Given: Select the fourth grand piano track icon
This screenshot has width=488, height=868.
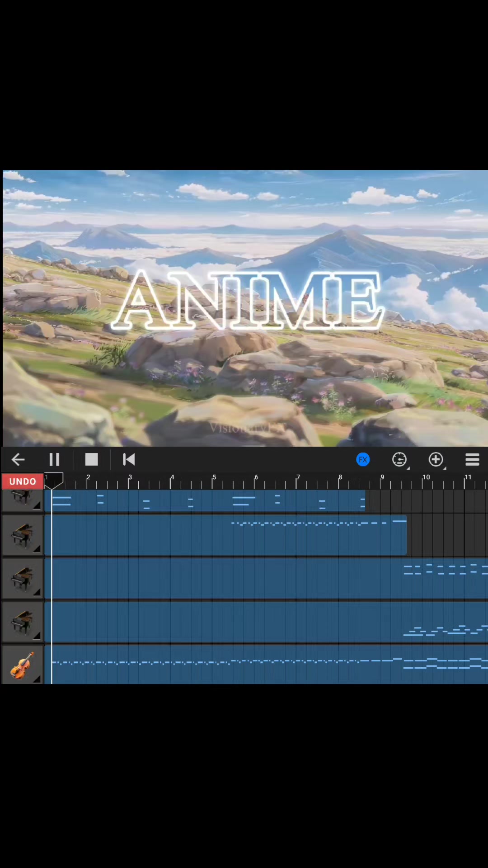Looking at the screenshot, I should coord(23,623).
